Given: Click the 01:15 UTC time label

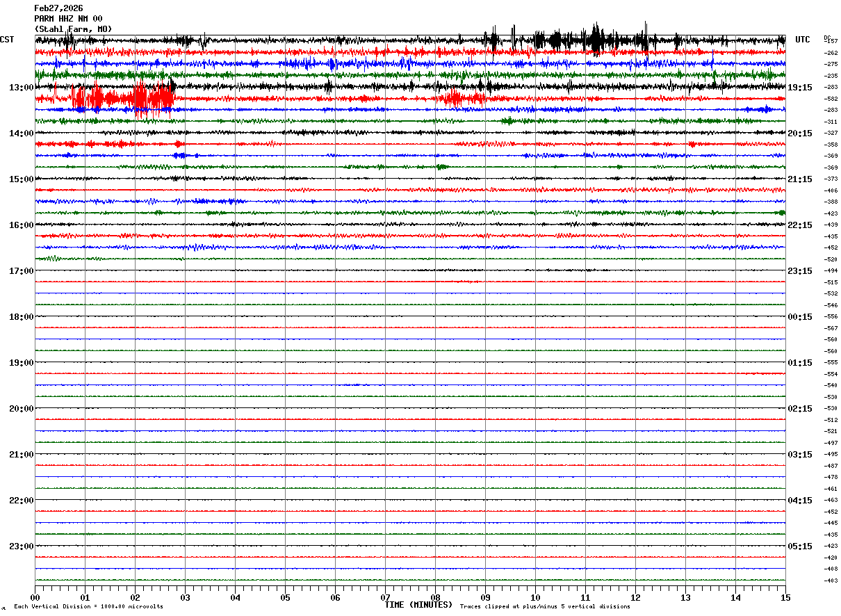Looking at the screenshot, I should (x=800, y=363).
